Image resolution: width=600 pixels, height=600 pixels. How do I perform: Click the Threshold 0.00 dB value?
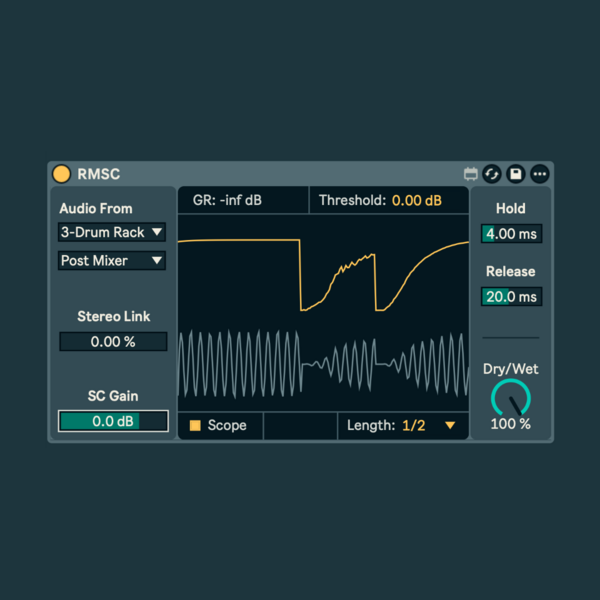417,200
